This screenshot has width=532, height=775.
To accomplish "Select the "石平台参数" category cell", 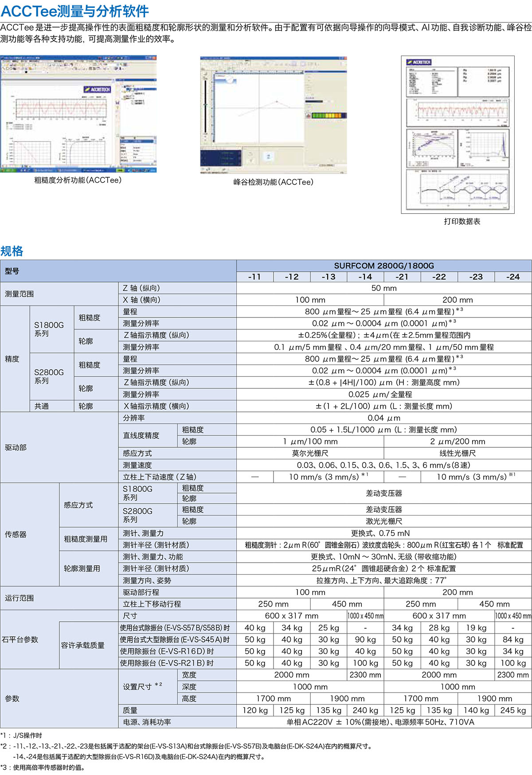I will coord(30,639).
